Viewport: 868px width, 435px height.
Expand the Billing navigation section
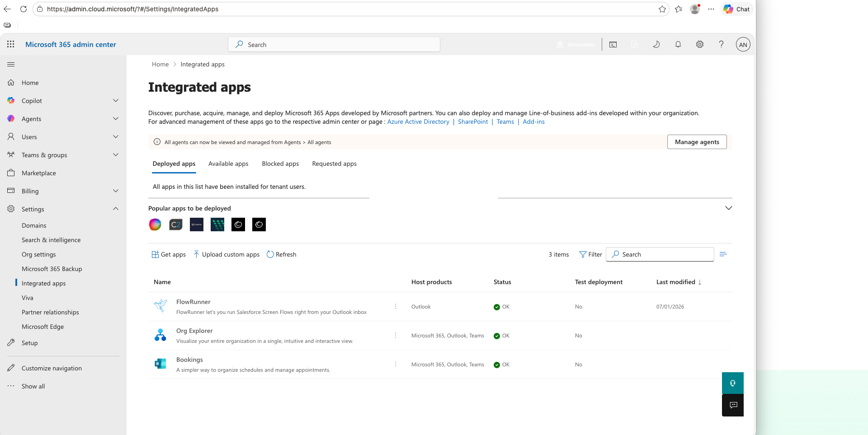click(116, 191)
